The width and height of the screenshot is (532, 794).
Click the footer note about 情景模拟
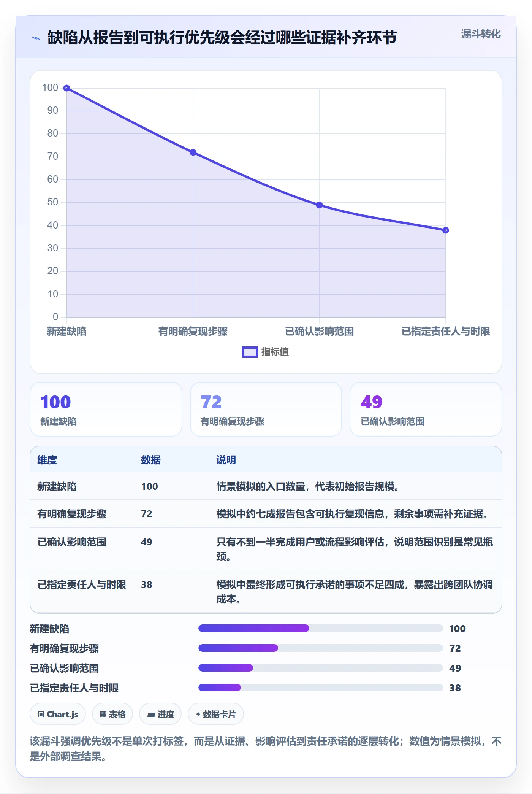tap(266, 748)
